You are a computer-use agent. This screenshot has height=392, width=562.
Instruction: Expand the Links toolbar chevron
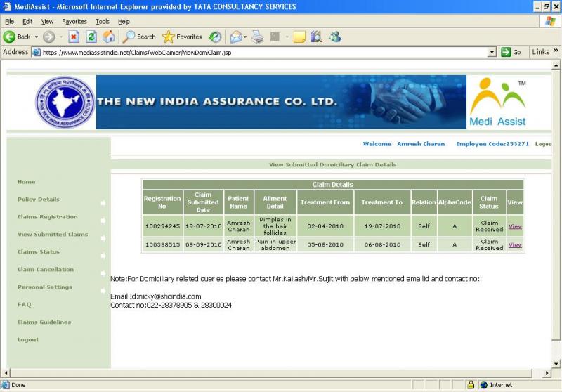click(556, 50)
